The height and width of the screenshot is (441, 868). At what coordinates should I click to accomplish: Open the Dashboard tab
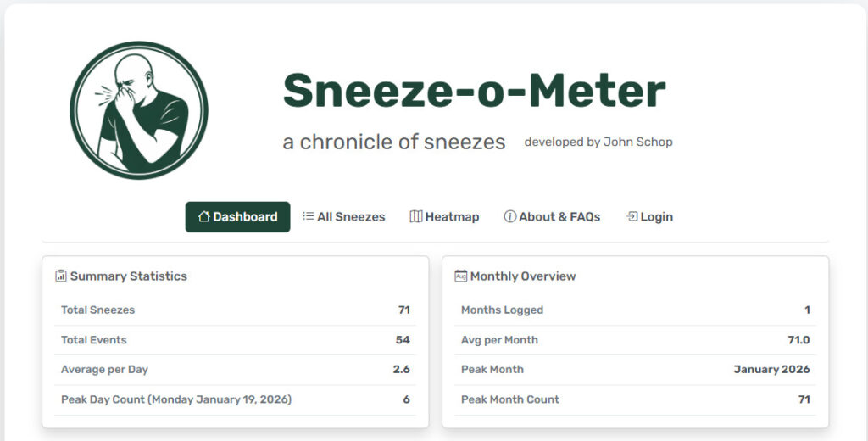(237, 216)
